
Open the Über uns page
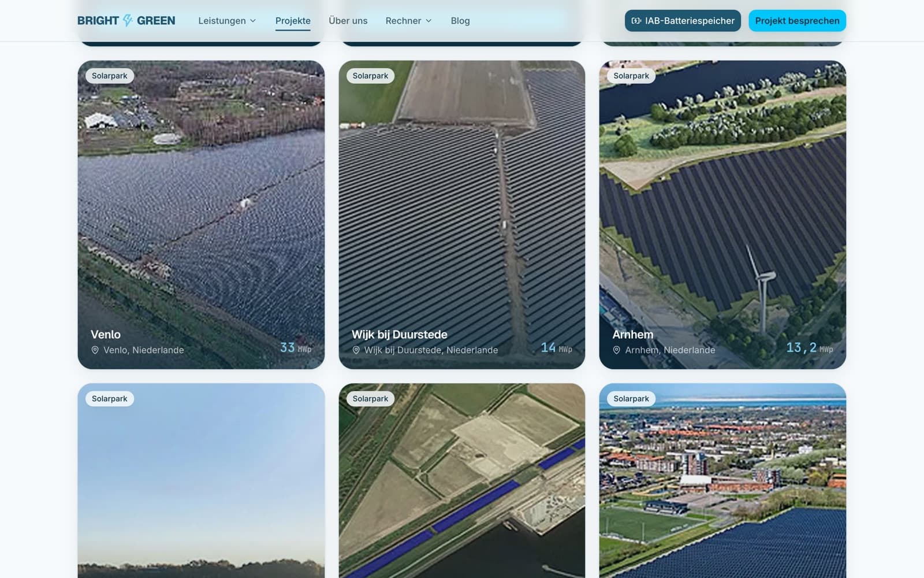(x=348, y=21)
